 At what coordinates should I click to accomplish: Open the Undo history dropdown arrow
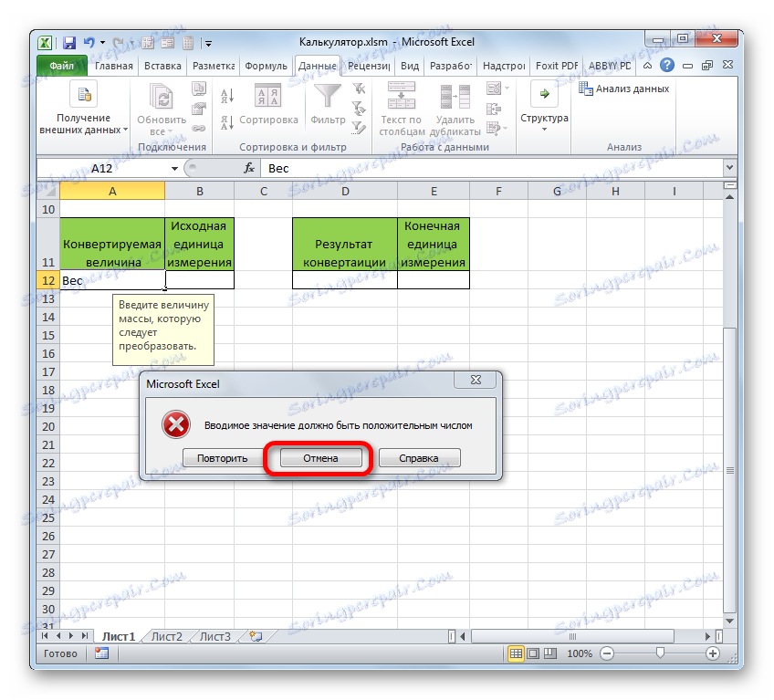(x=102, y=43)
